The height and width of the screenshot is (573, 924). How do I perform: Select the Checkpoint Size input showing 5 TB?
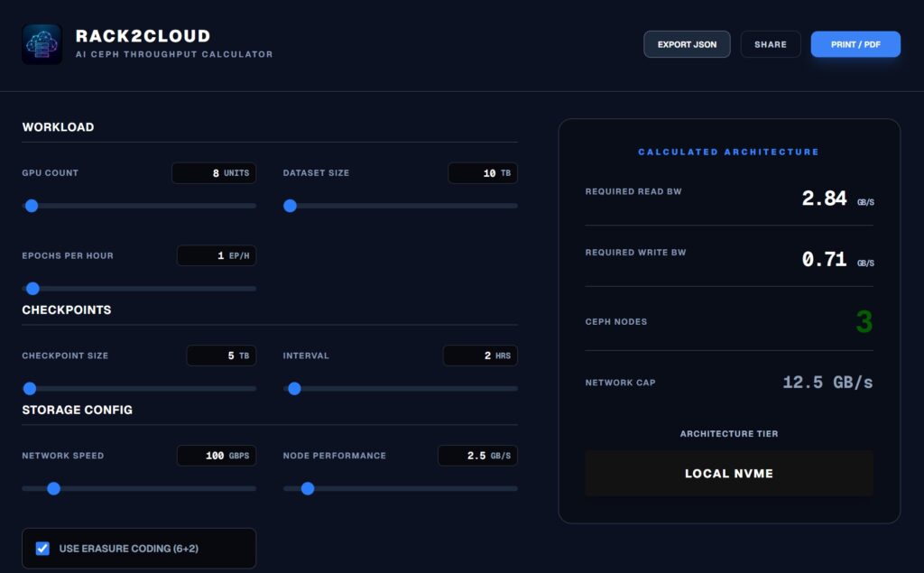point(221,356)
